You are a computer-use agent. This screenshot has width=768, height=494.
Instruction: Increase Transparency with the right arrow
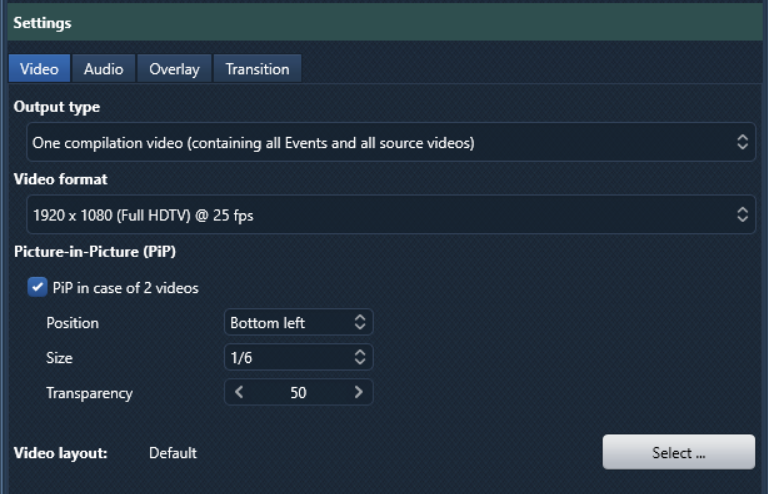click(x=359, y=392)
